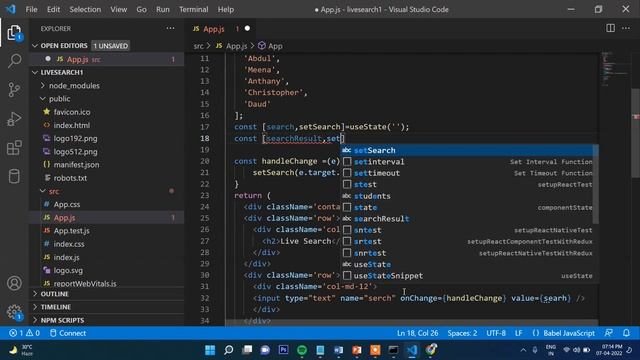The image size is (640, 360).
Task: Click the errors and warnings status indicator
Action: [x=24, y=333]
